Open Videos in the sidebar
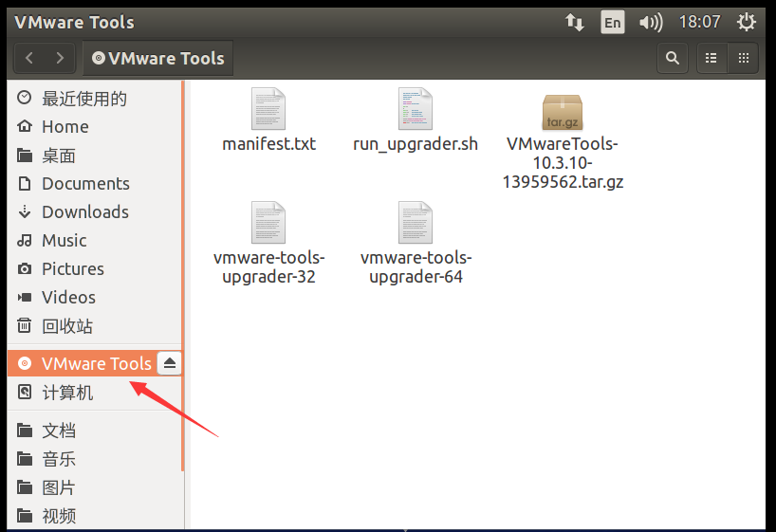The image size is (776, 532). pos(95,298)
